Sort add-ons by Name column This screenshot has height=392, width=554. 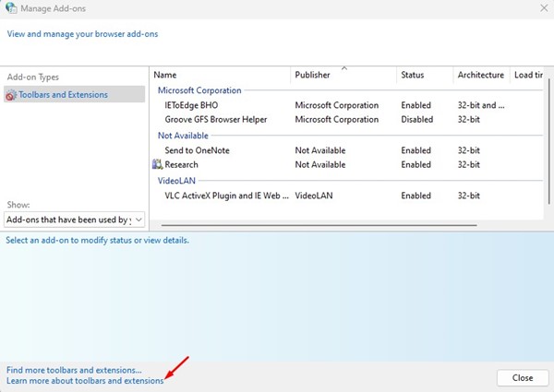click(x=164, y=75)
